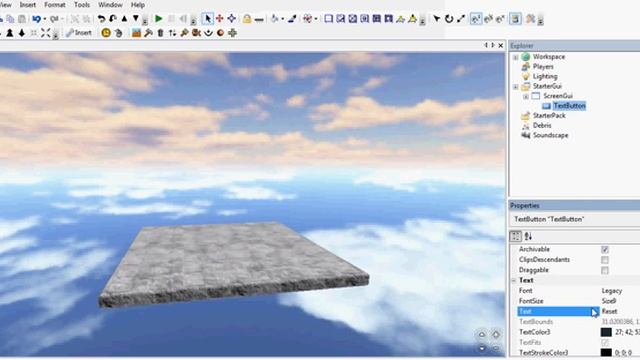Click the four-arrows collapse icon

(45, 33)
